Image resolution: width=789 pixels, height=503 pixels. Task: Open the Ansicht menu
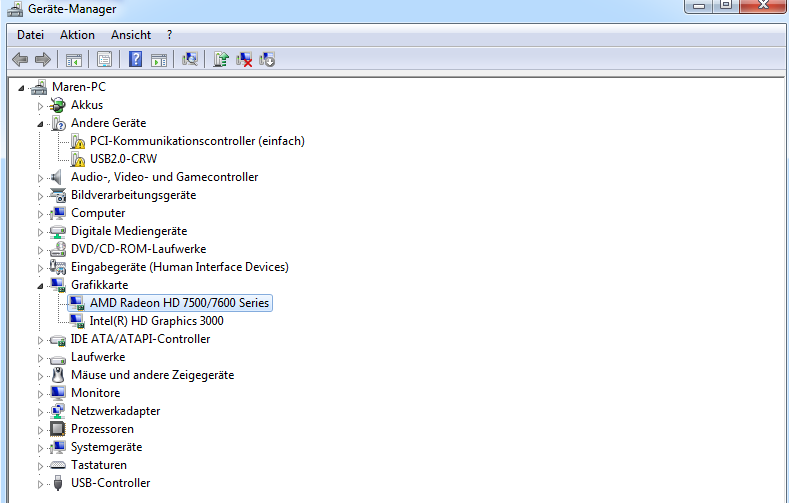point(131,35)
